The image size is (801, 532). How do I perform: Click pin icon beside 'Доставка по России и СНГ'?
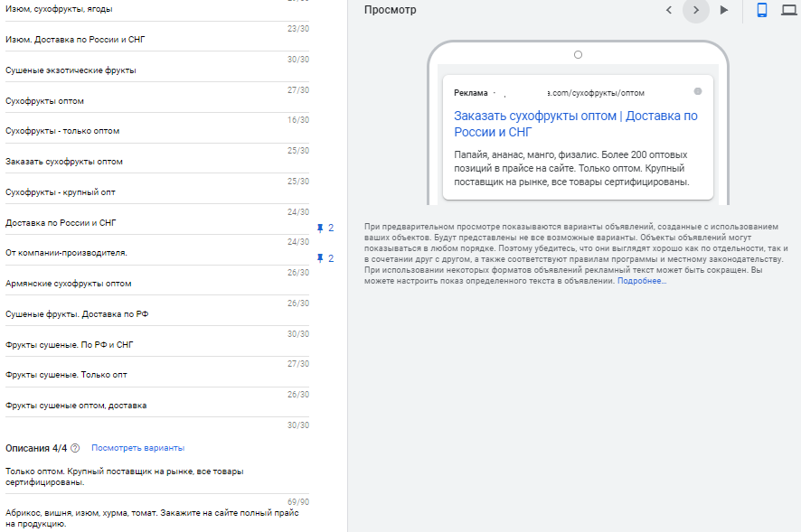[x=320, y=228]
